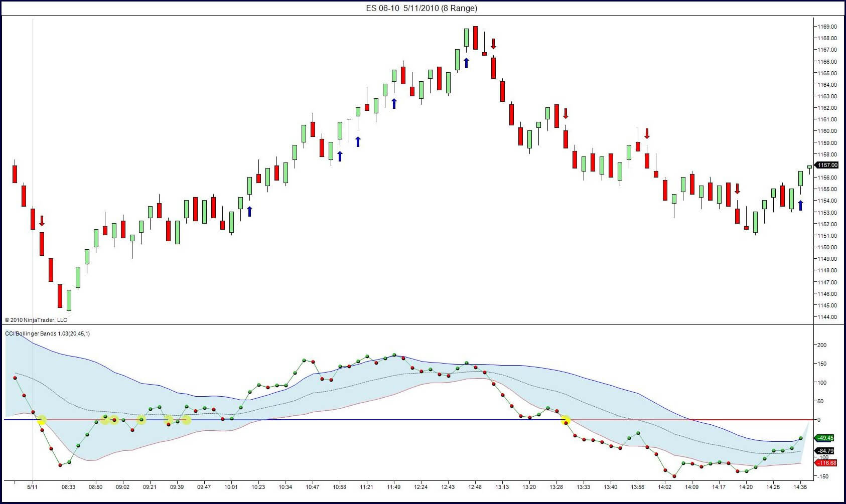The height and width of the screenshot is (504, 846).
Task: Click the yellow highlighted CCI dot near 13:28
Action: [x=566, y=421]
